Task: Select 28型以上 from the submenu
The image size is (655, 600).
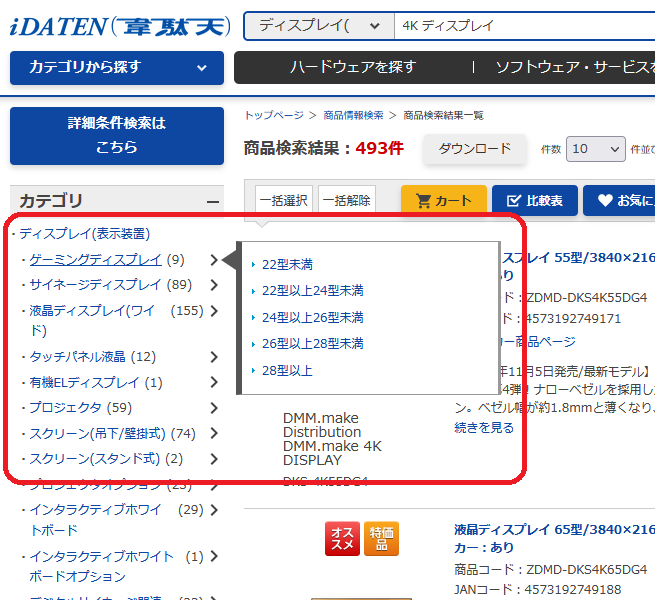Action: [x=287, y=371]
